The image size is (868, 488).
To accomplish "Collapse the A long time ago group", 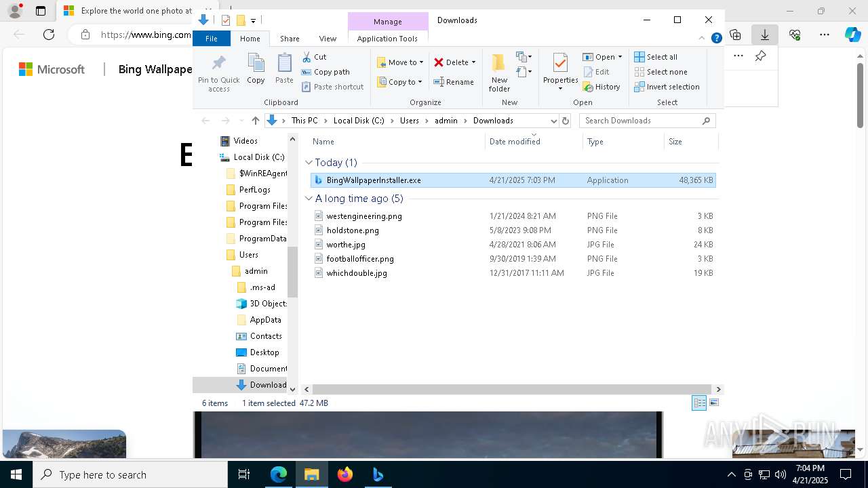I will coord(309,199).
